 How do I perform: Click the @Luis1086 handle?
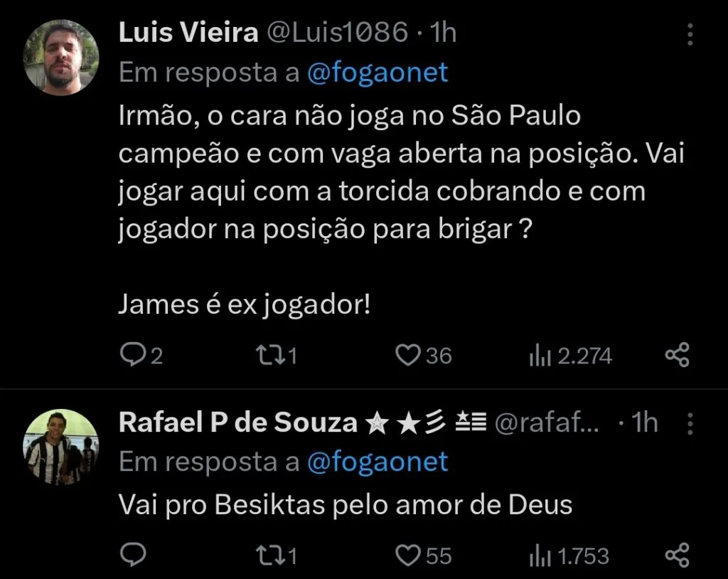pyautogui.click(x=334, y=32)
